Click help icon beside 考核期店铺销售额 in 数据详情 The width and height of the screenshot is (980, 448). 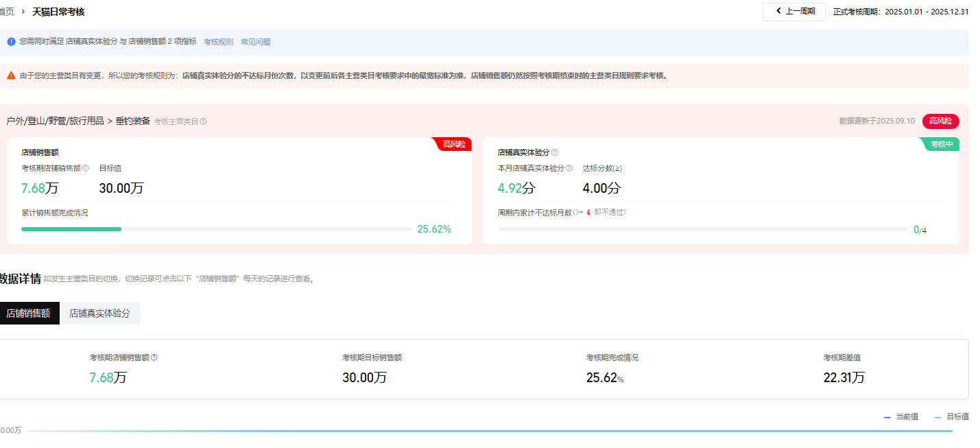coord(154,357)
